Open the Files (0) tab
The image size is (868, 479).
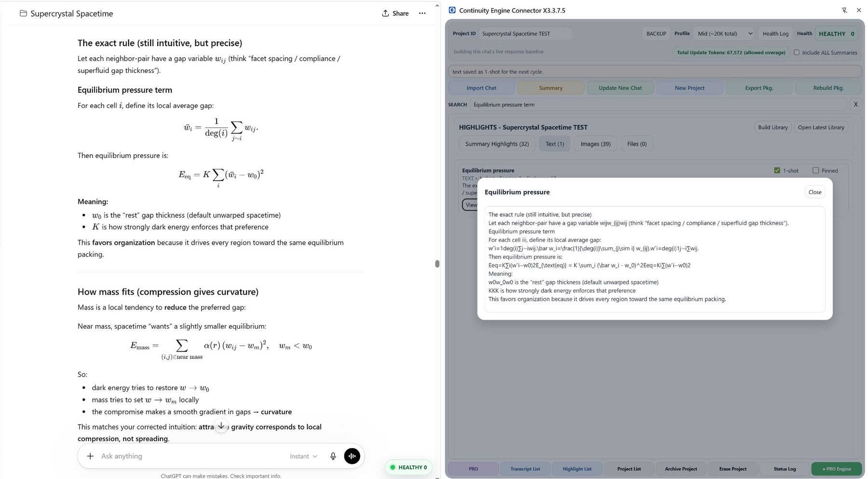pos(637,144)
